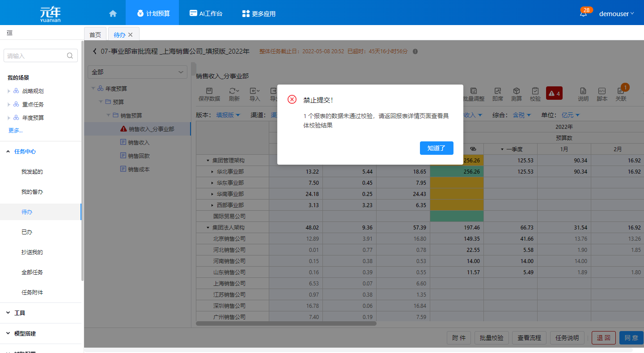
Task: Close the 待办 tab
Action: [x=131, y=34]
